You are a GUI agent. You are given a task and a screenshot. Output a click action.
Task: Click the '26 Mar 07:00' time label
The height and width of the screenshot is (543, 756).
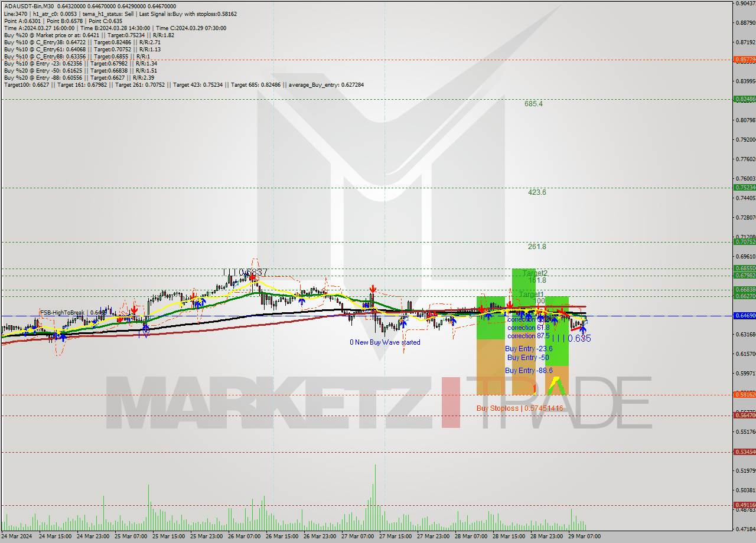(244, 537)
